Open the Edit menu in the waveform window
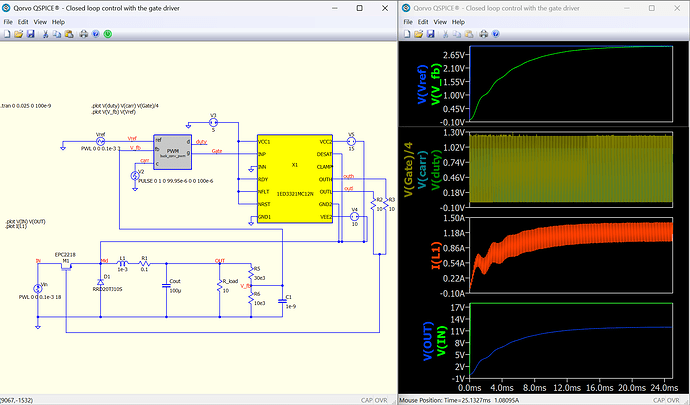Viewport: 690px width, 405px height. (423, 22)
